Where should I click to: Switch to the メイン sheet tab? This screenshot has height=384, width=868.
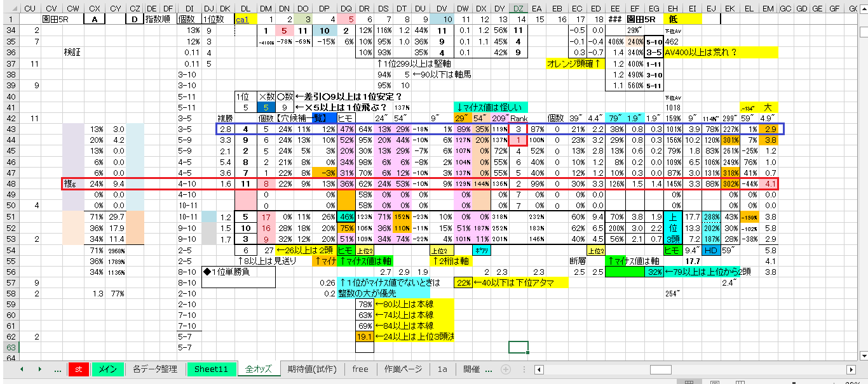107,369
